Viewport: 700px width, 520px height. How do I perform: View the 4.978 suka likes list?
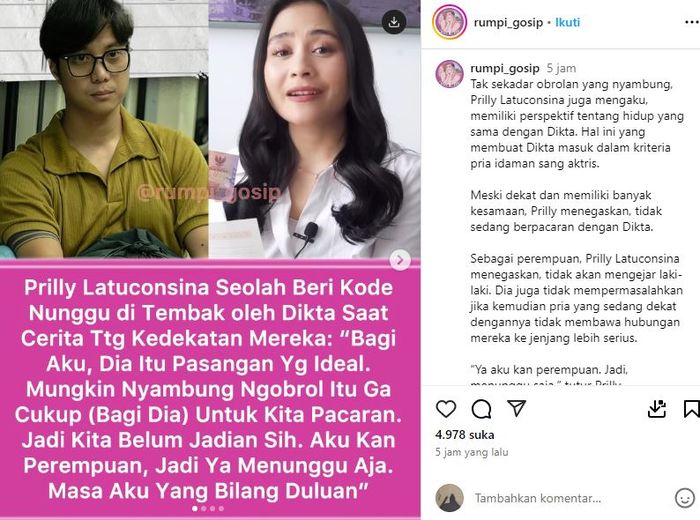[x=464, y=435]
